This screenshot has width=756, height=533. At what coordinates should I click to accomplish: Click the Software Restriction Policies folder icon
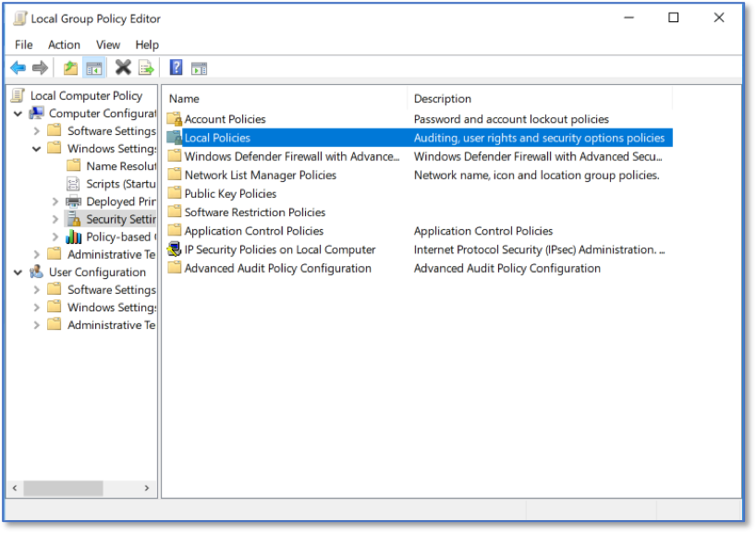(x=174, y=212)
